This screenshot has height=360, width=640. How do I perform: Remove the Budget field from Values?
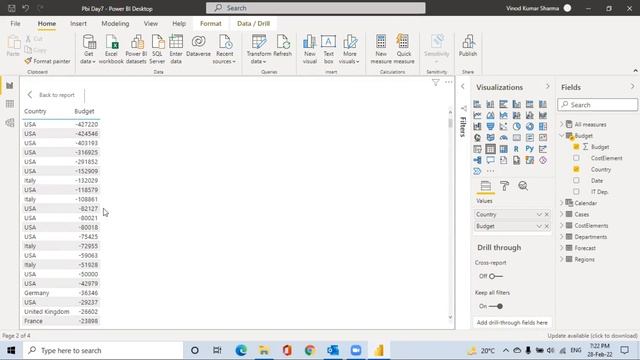[547, 226]
